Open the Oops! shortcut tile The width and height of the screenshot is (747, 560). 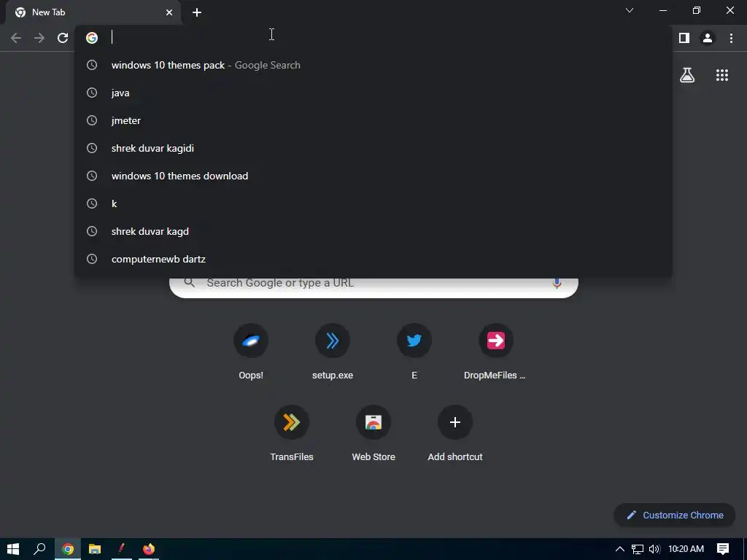coord(251,351)
